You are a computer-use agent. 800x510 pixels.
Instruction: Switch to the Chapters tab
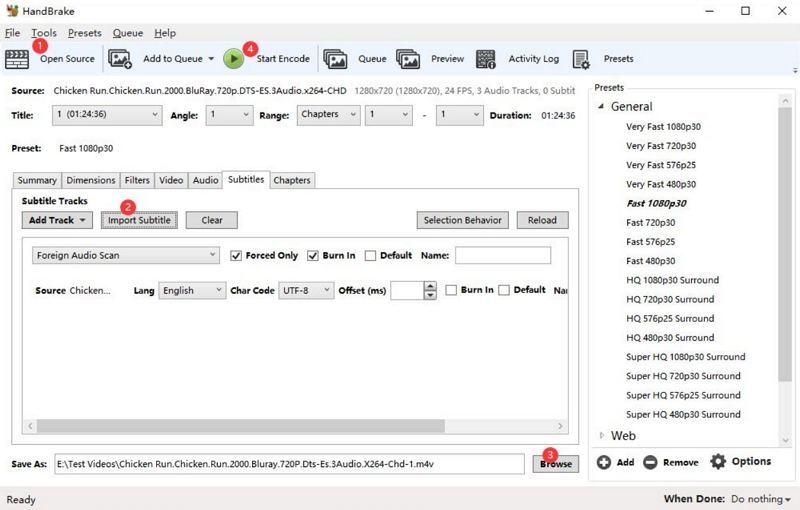pyautogui.click(x=292, y=180)
